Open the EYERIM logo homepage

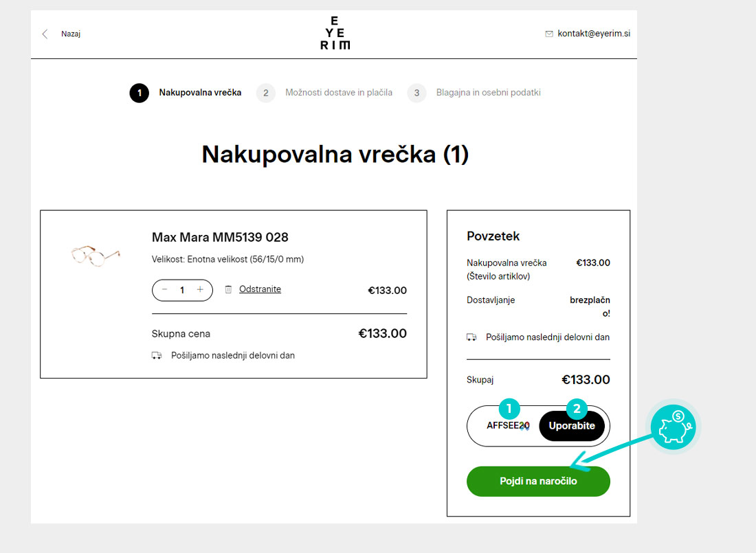335,34
